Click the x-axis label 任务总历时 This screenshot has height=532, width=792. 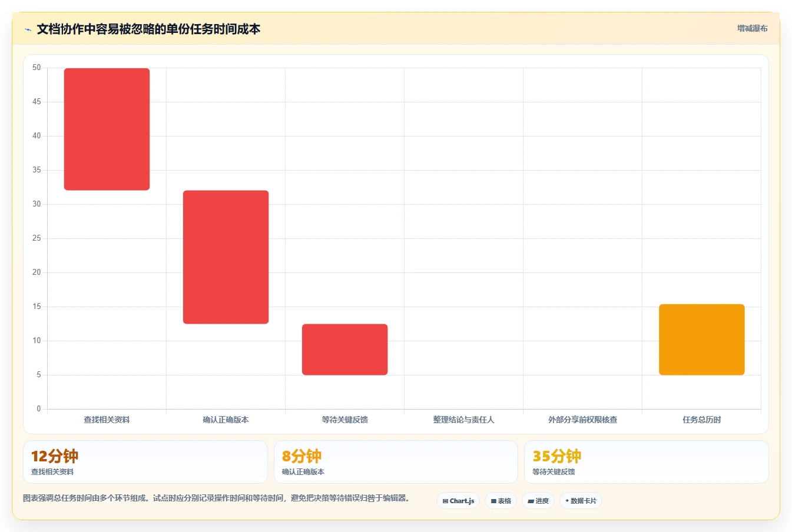coord(701,420)
